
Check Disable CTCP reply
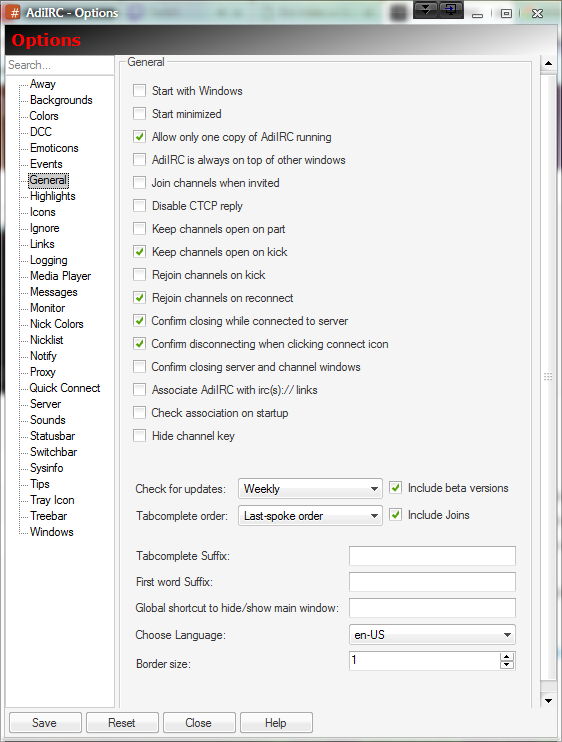(140, 206)
